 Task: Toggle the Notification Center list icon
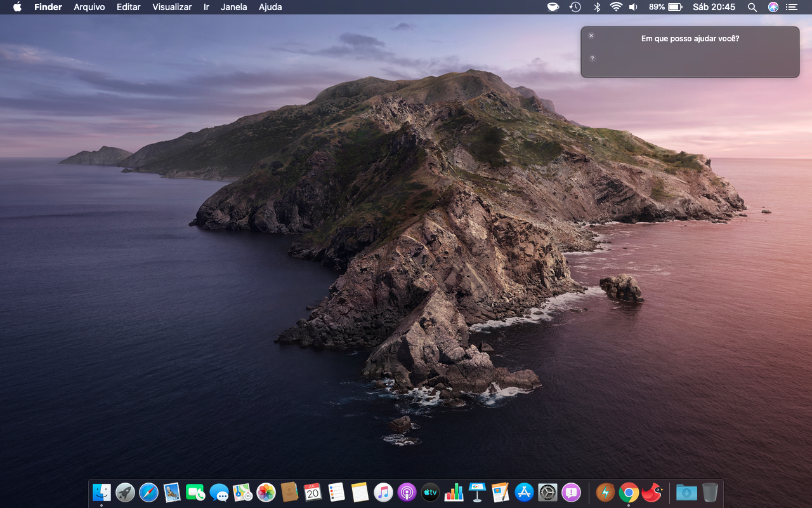pyautogui.click(x=791, y=7)
